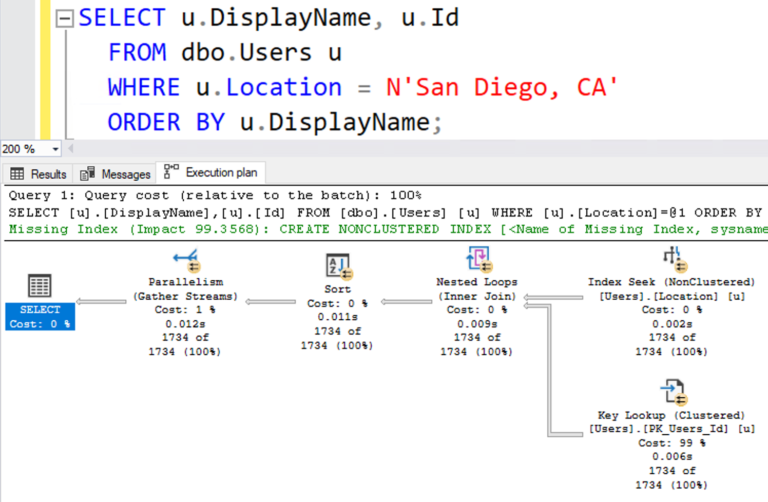Select the Key Lookup Clustered icon
The width and height of the screenshot is (768, 502).
point(669,392)
